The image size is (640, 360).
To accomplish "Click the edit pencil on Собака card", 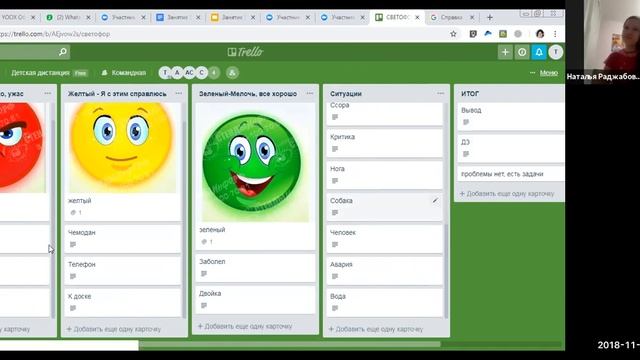I will point(435,200).
